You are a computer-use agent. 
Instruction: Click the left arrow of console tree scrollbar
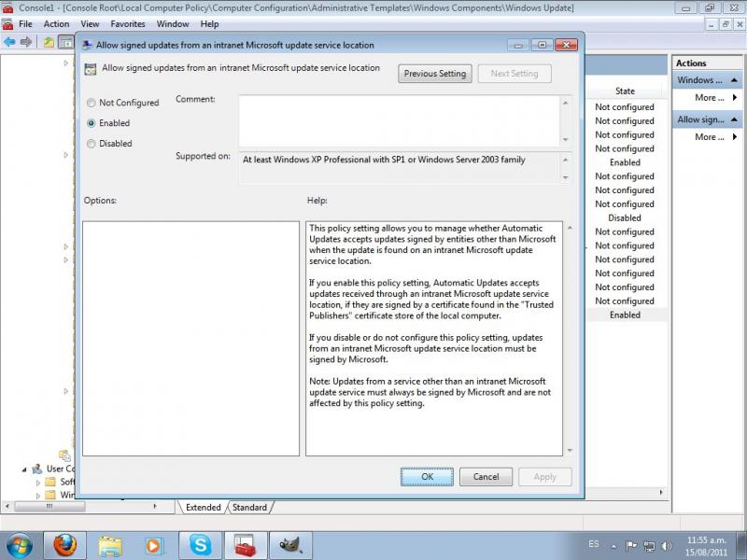7,506
